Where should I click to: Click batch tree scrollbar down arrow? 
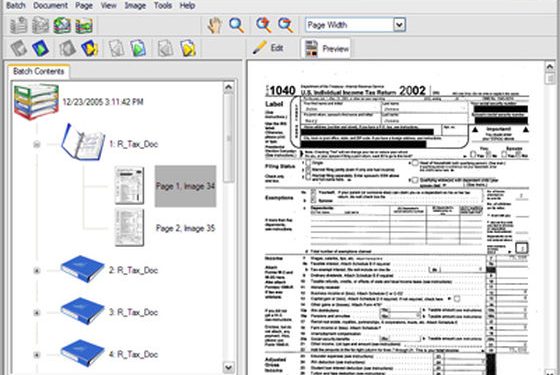click(228, 367)
